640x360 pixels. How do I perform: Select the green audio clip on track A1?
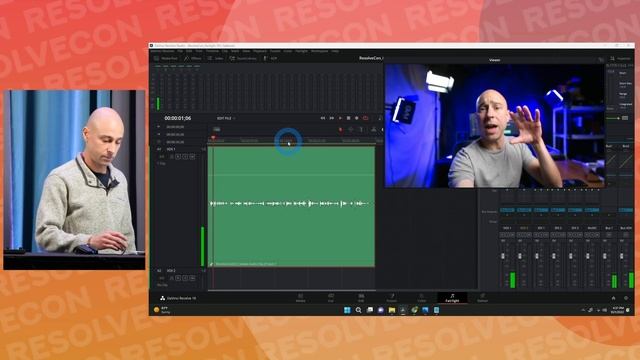[x=291, y=206]
